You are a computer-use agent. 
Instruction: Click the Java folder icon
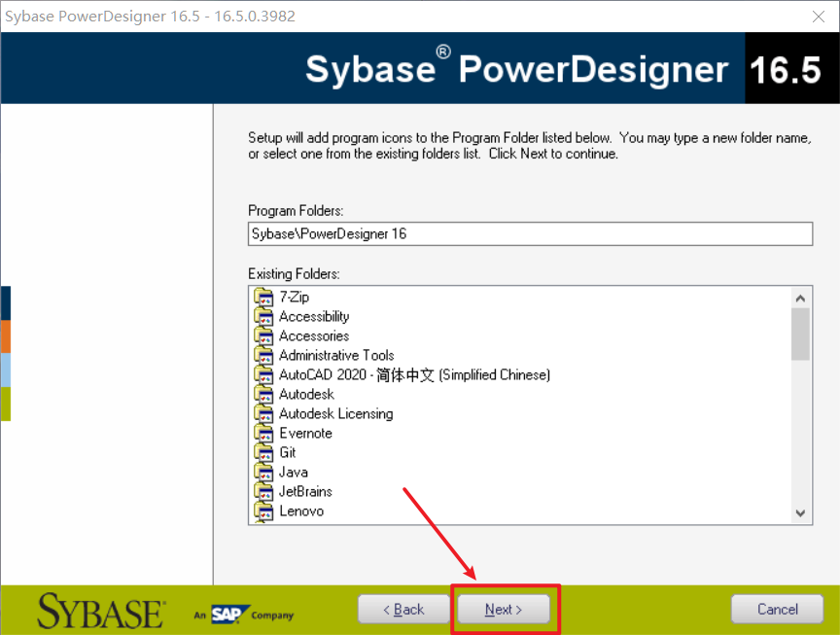pos(263,472)
